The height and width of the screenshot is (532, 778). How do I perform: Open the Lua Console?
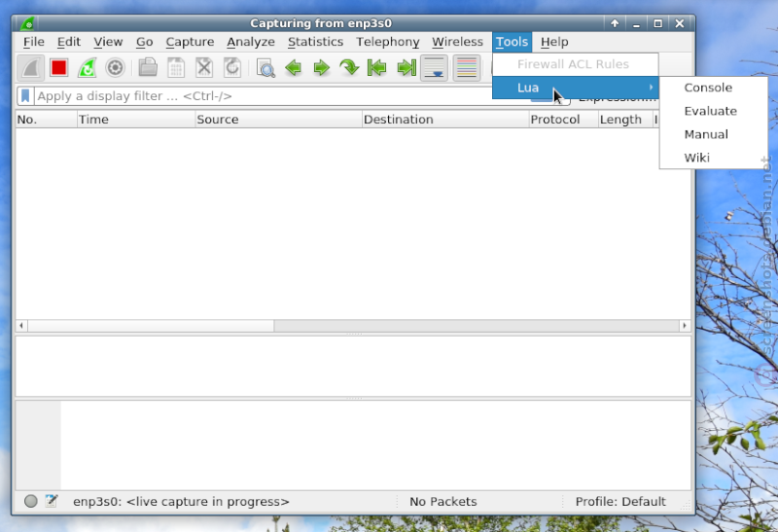coord(714,88)
